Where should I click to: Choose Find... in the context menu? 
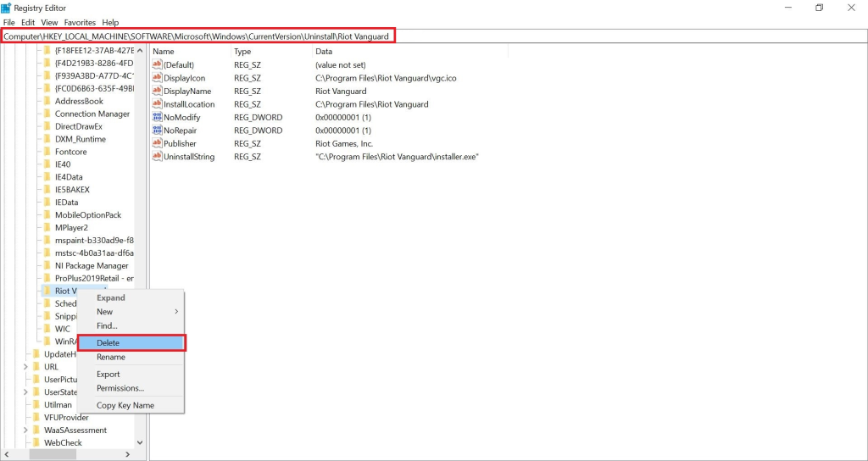coord(131,326)
